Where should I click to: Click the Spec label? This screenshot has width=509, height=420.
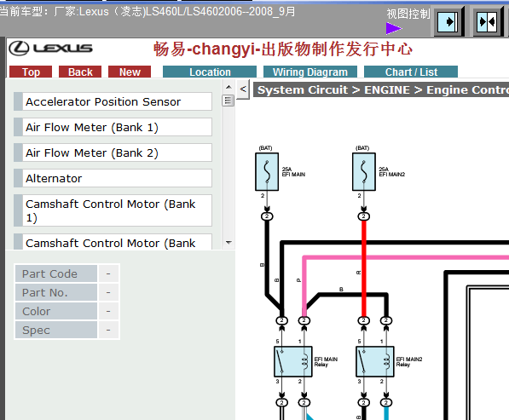point(55,331)
